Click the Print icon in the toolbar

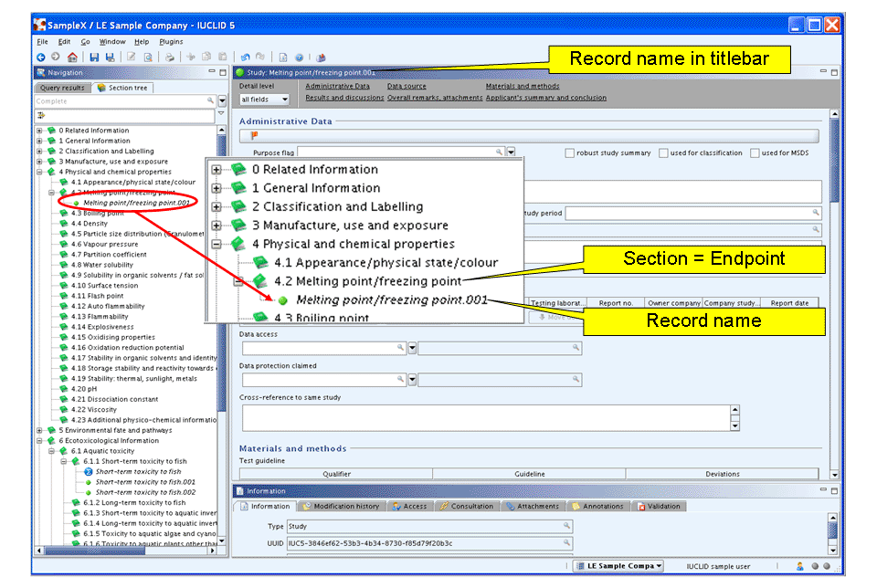pyautogui.click(x=169, y=57)
